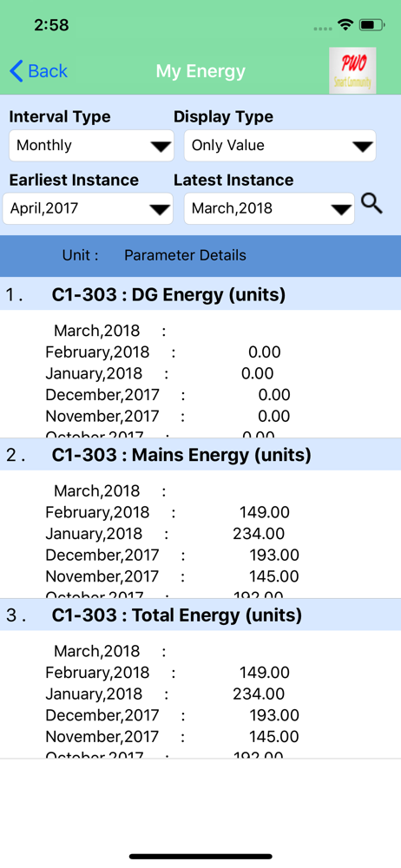Open the Interval Type Monthly dropdown

[91, 146]
